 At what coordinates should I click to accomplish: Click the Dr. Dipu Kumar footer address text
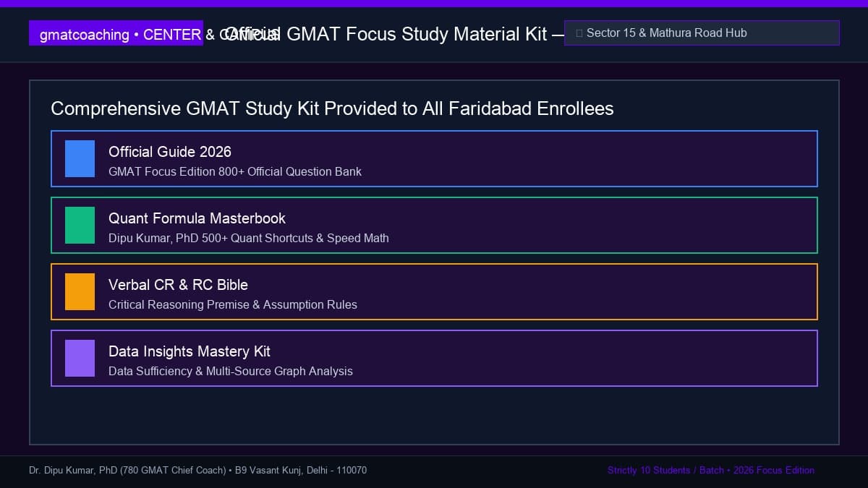(x=197, y=471)
